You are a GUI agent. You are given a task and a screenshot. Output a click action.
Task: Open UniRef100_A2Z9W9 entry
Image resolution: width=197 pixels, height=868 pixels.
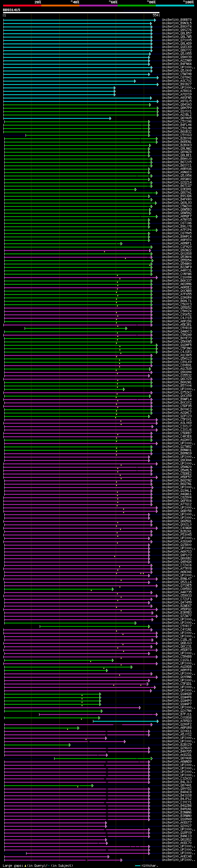tap(177, 60)
